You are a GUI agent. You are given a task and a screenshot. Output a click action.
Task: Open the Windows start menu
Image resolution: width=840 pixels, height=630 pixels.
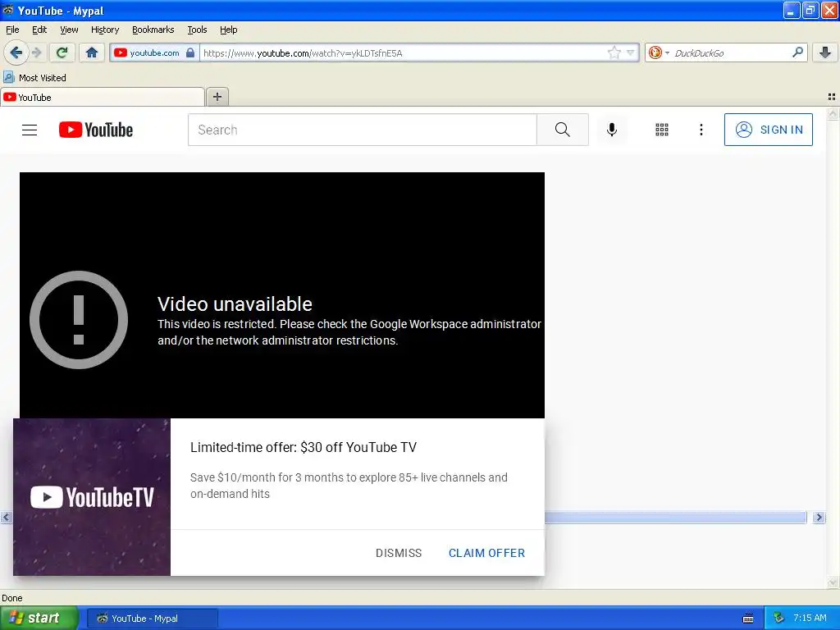coord(39,619)
